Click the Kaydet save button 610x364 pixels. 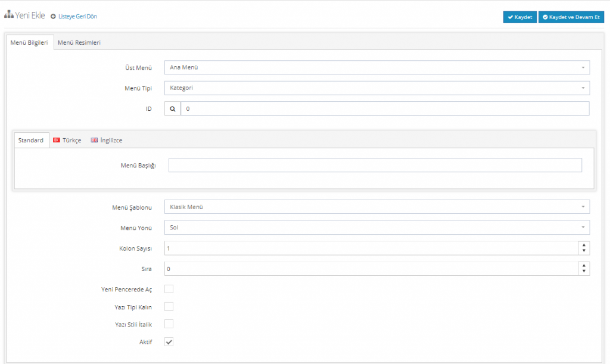[x=519, y=17]
